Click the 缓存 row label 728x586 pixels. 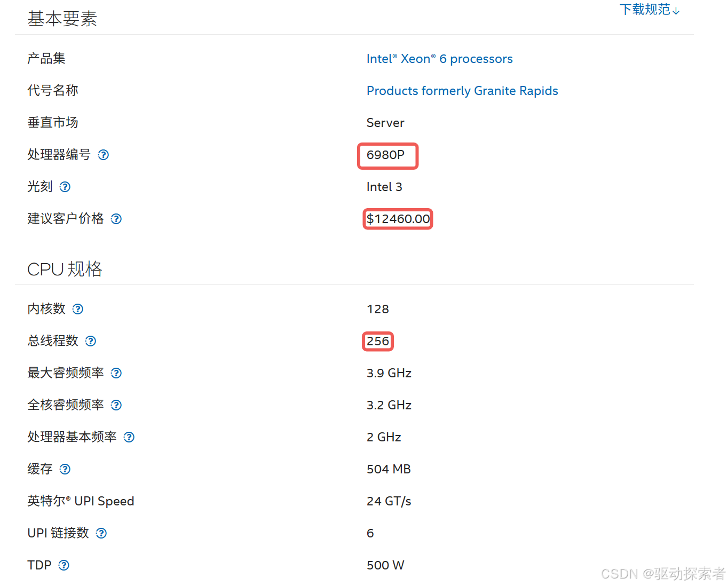pyautogui.click(x=40, y=469)
